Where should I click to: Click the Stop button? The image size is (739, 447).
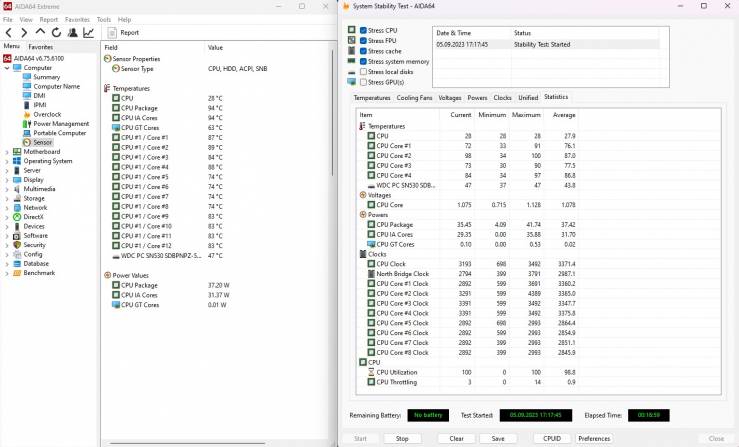coord(402,439)
